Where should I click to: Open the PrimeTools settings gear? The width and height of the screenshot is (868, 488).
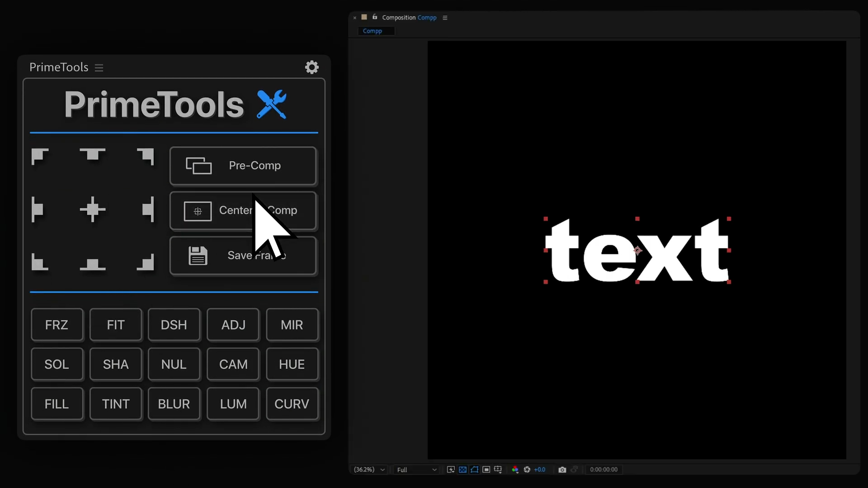(x=311, y=67)
